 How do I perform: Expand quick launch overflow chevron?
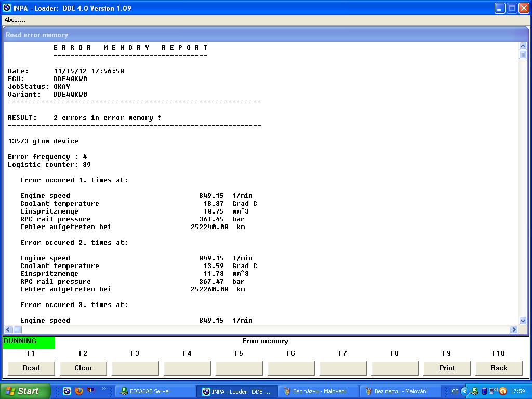104,389
